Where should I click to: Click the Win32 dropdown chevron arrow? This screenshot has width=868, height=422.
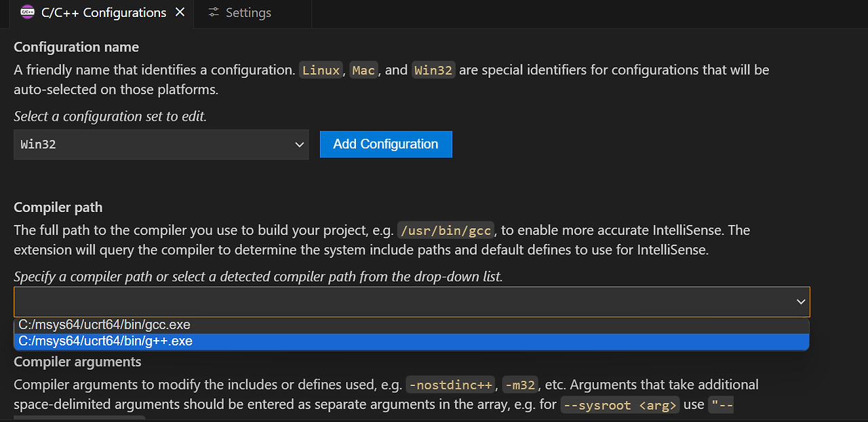[x=299, y=144]
